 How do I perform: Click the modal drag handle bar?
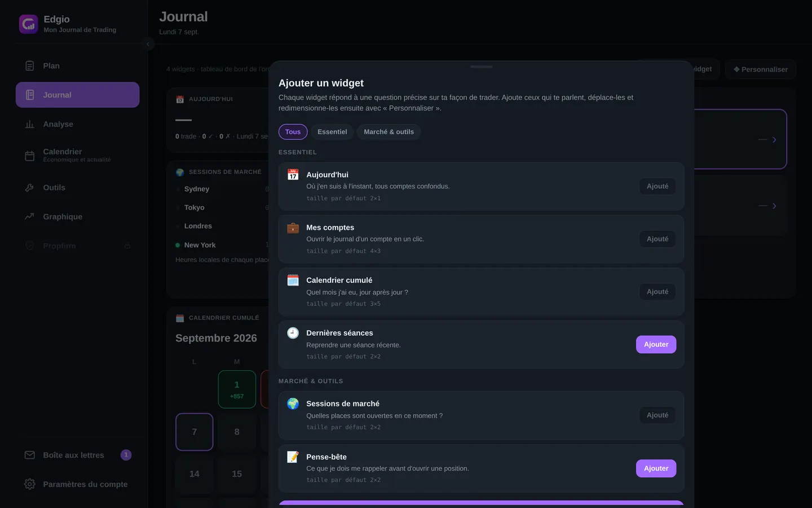[481, 67]
